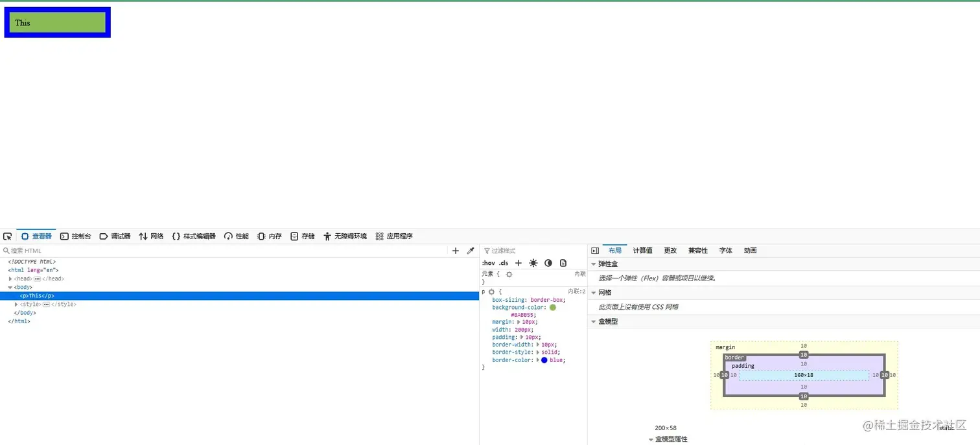The image size is (980, 445).
Task: Expand the padding property in rules panel
Action: (522, 337)
